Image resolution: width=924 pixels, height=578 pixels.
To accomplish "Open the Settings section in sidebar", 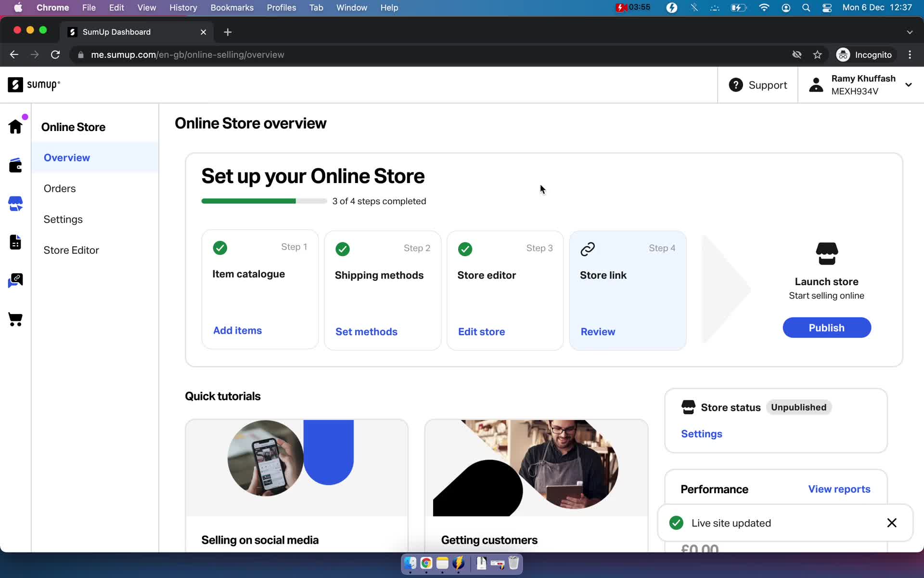I will [63, 219].
